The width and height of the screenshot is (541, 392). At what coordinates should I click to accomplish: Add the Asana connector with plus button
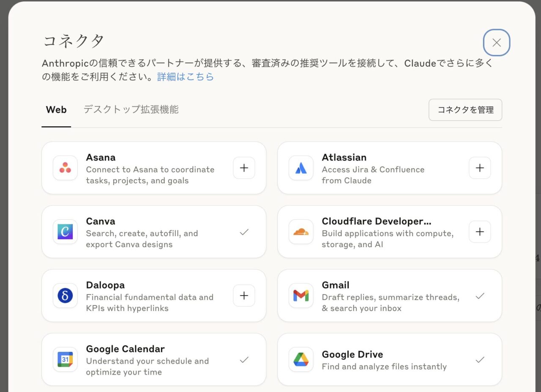click(244, 168)
